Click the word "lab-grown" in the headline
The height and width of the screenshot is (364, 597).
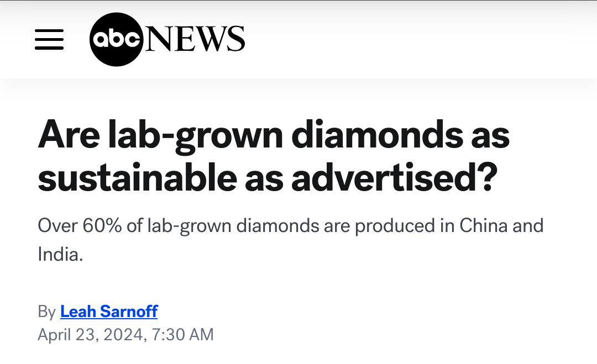(195, 136)
